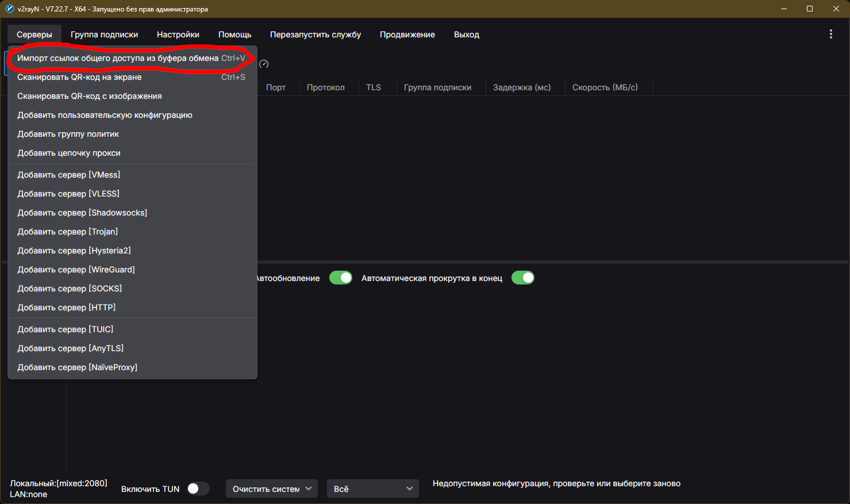Select Добавить сервер [Trojan]
This screenshot has height=504, width=850.
click(x=132, y=232)
